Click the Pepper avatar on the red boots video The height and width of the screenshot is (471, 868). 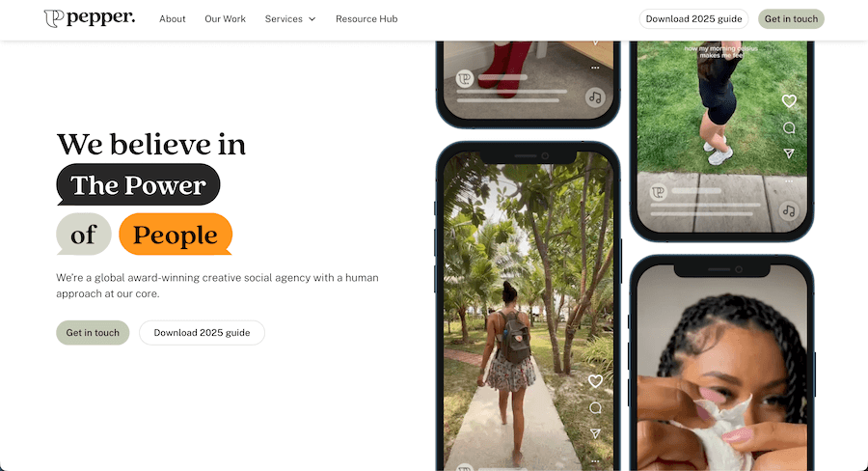(x=465, y=79)
